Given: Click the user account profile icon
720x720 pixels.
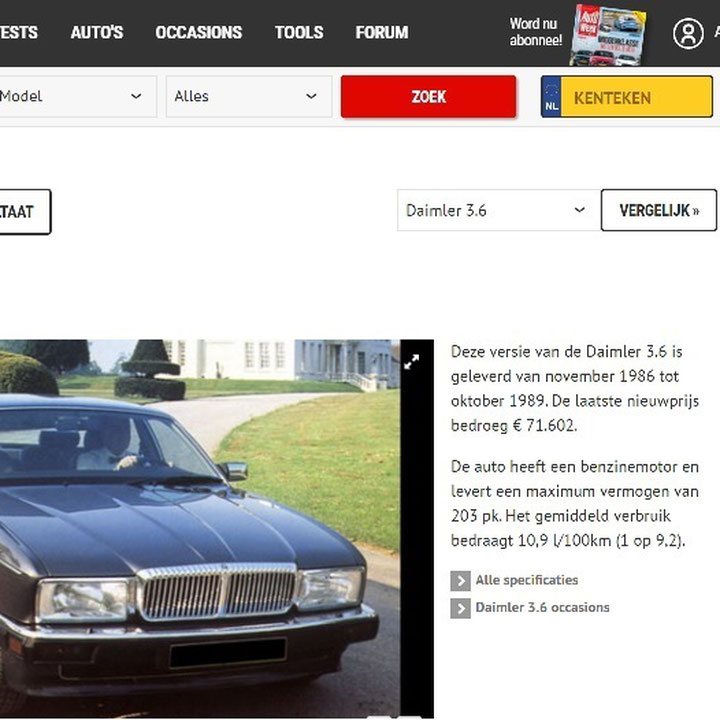Looking at the screenshot, I should 688,33.
